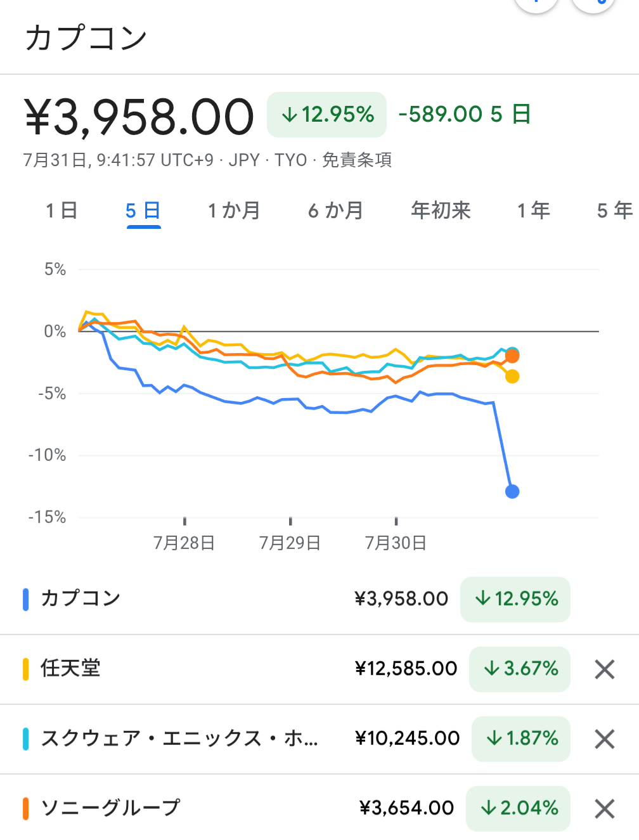Image resolution: width=639 pixels, height=840 pixels.
Task: Click the 12.95% badge beside the large price
Action: pyautogui.click(x=327, y=115)
